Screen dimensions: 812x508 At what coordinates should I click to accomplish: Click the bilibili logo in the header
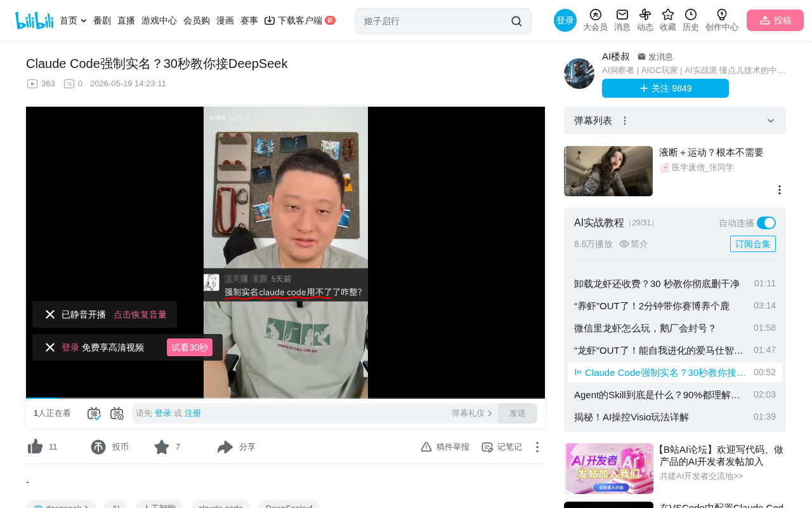(x=34, y=20)
